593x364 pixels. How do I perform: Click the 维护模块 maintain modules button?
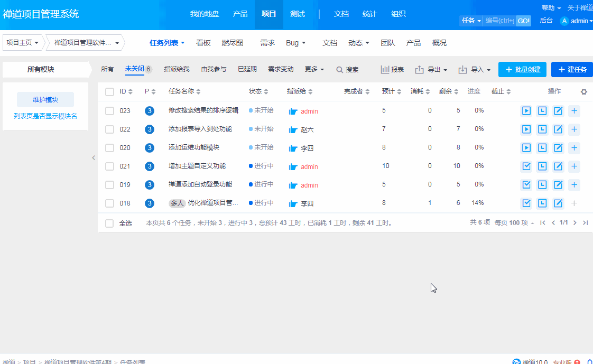[x=45, y=100]
